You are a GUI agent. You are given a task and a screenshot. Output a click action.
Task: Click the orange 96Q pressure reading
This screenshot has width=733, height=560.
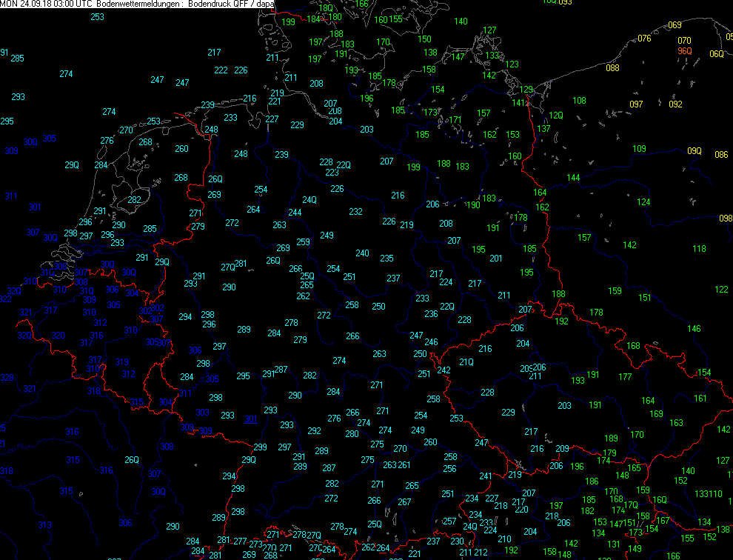685,51
